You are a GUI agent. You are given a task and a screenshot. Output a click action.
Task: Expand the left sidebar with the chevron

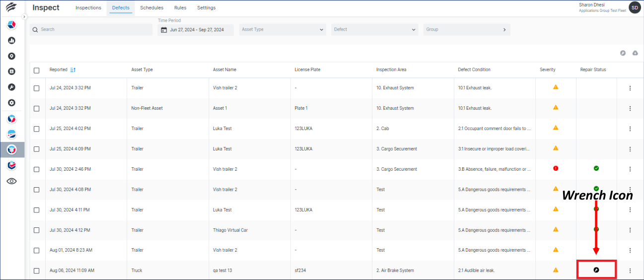tap(24, 17)
